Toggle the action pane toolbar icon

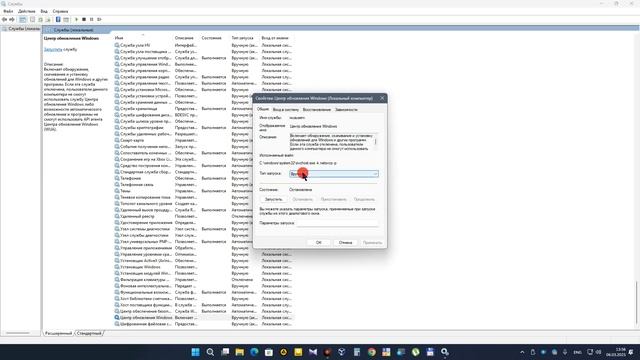pyautogui.click(x=66, y=19)
